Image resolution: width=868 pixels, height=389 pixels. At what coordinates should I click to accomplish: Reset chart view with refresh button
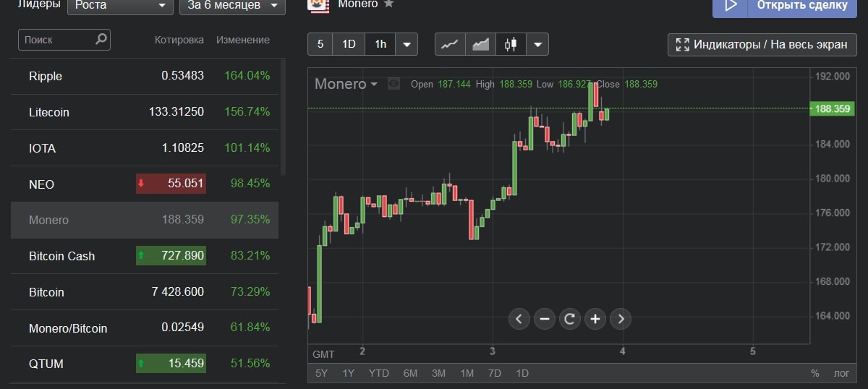569,318
